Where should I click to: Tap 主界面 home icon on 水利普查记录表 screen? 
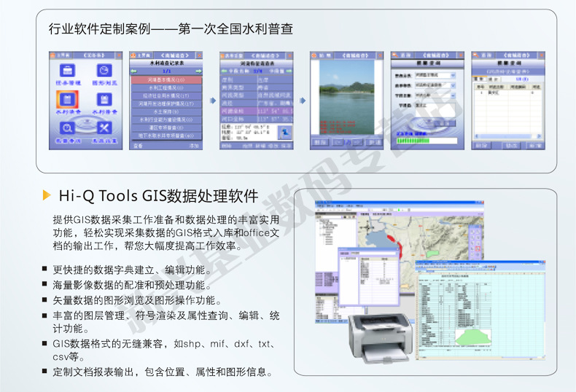tap(133, 55)
